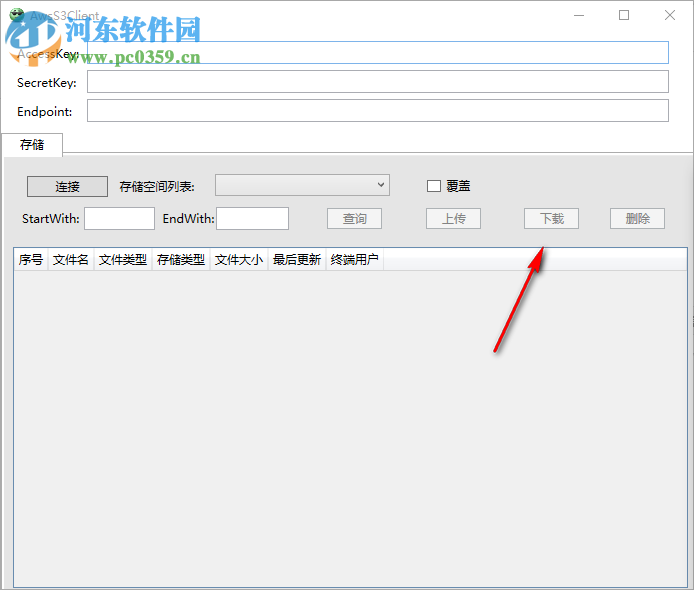Image resolution: width=694 pixels, height=590 pixels.
Task: Sort by the 文件名 column header
Action: click(71, 259)
